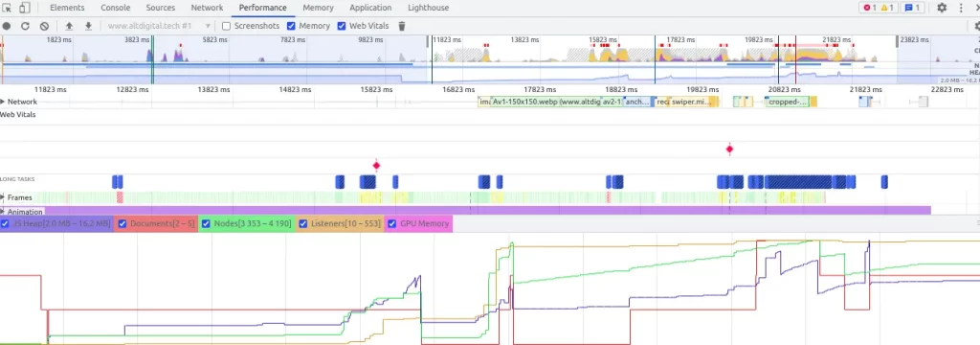Collect garbage with the trash can icon
This screenshot has height=345, width=980.
[402, 26]
